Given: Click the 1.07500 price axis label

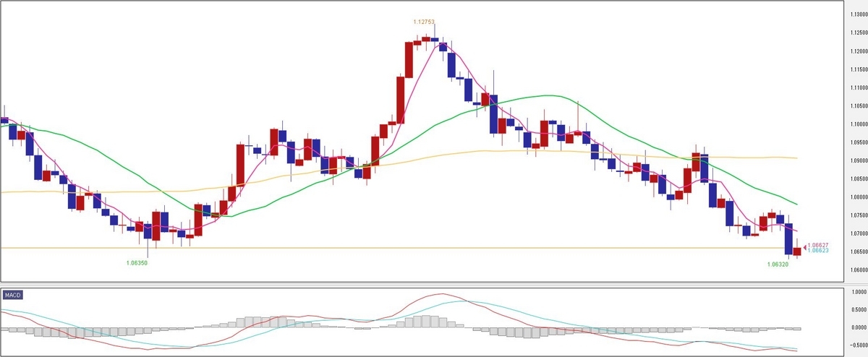Looking at the screenshot, I should pos(859,215).
